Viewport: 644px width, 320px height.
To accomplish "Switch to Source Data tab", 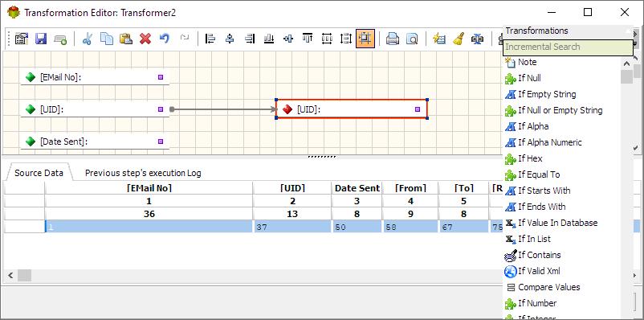I will 39,173.
